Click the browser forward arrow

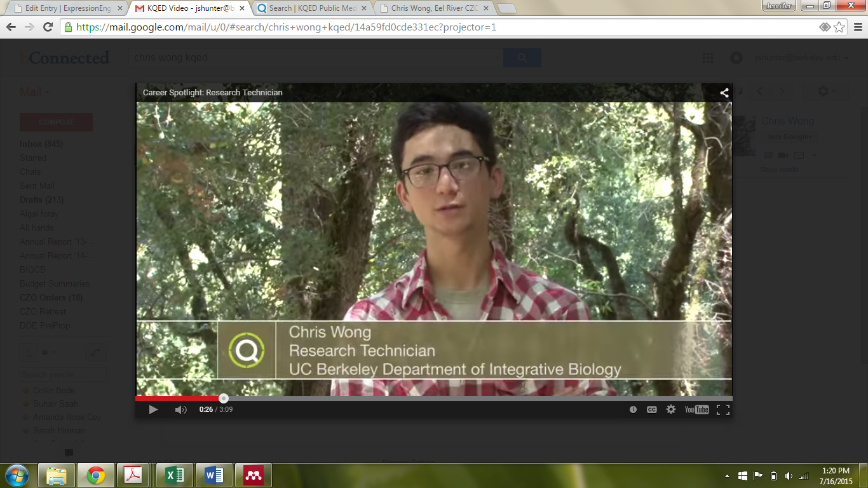[29, 27]
